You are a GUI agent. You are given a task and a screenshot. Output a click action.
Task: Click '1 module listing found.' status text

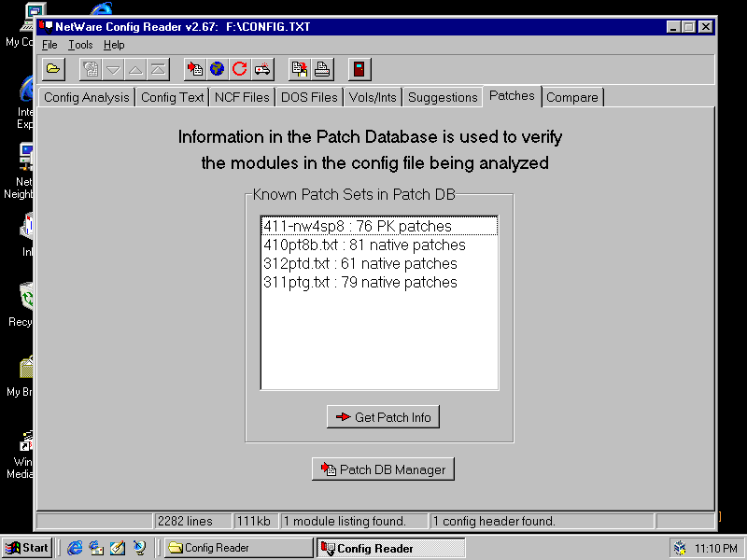click(x=345, y=522)
